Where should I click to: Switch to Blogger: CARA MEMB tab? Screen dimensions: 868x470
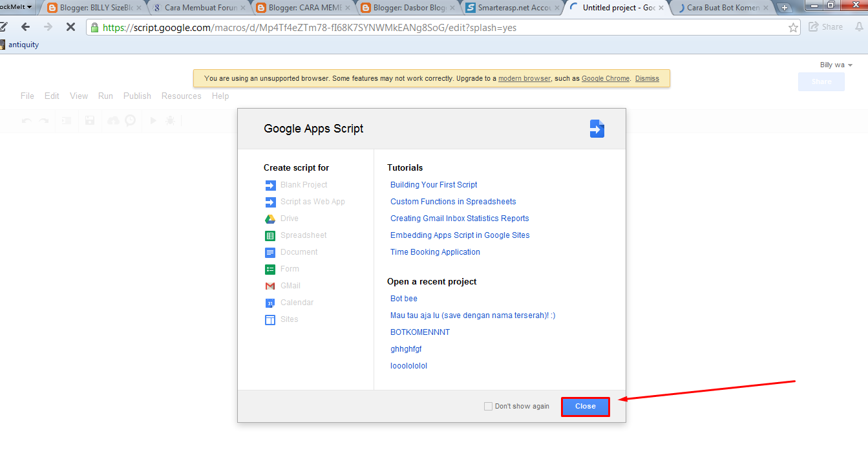tap(304, 8)
